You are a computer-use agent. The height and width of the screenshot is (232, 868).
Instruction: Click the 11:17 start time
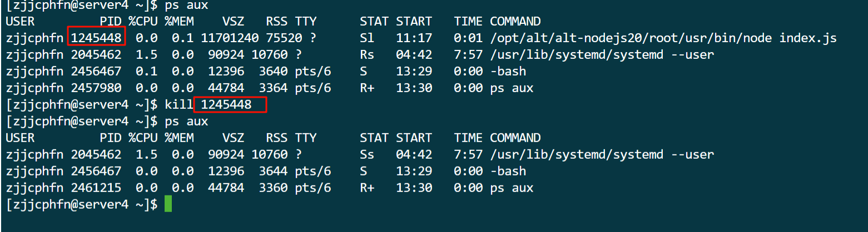pyautogui.click(x=414, y=38)
